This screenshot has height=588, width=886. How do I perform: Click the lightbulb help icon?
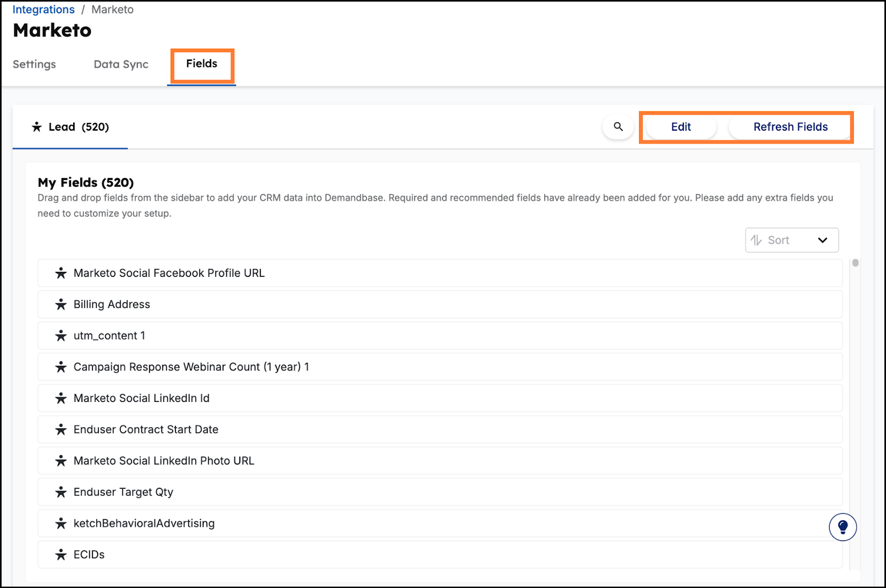[x=843, y=527]
